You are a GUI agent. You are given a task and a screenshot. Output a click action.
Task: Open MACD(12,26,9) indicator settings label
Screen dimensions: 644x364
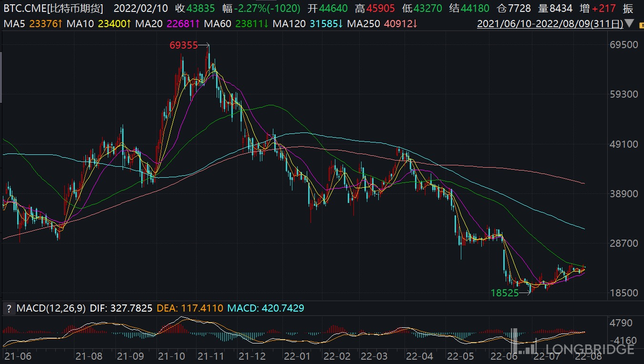51,309
